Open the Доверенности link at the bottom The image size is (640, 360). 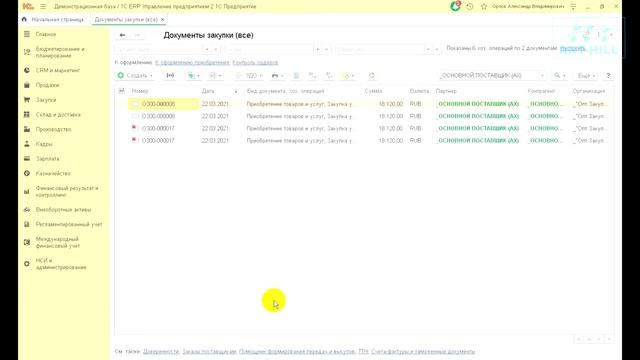coord(161,351)
